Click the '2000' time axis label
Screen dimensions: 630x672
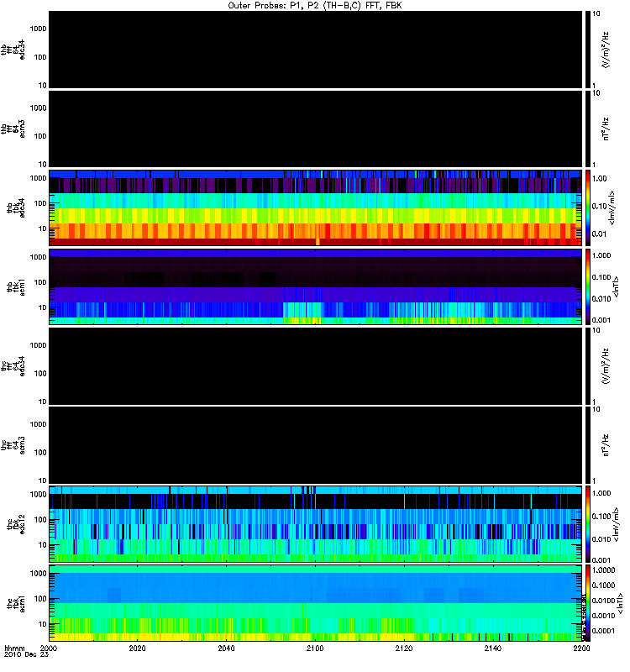click(49, 648)
